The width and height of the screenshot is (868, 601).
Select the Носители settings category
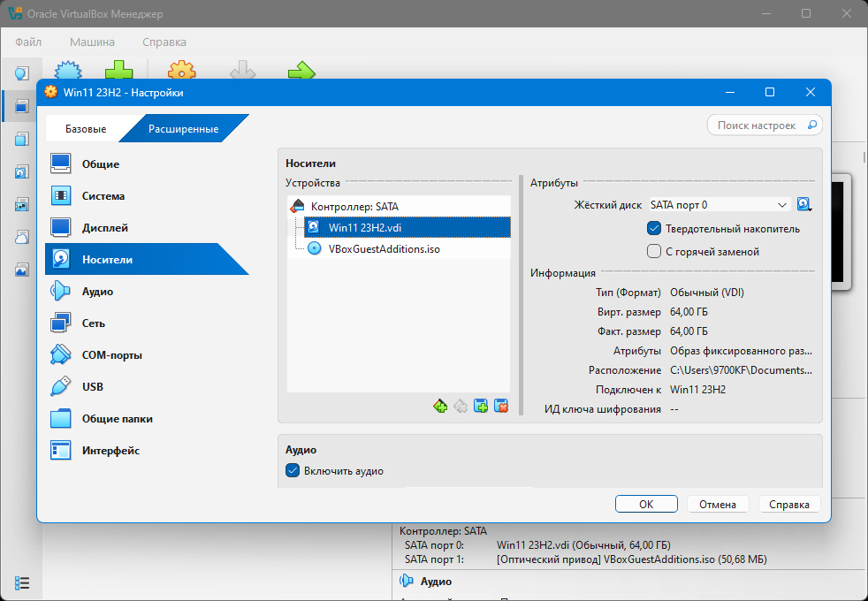147,260
